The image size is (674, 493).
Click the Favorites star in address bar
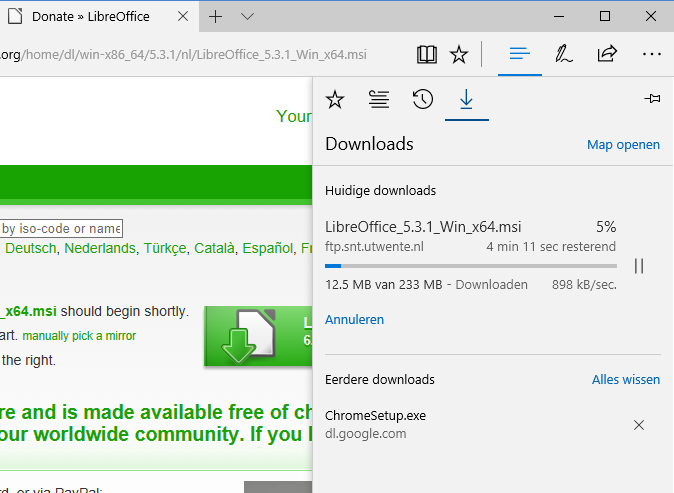click(459, 54)
